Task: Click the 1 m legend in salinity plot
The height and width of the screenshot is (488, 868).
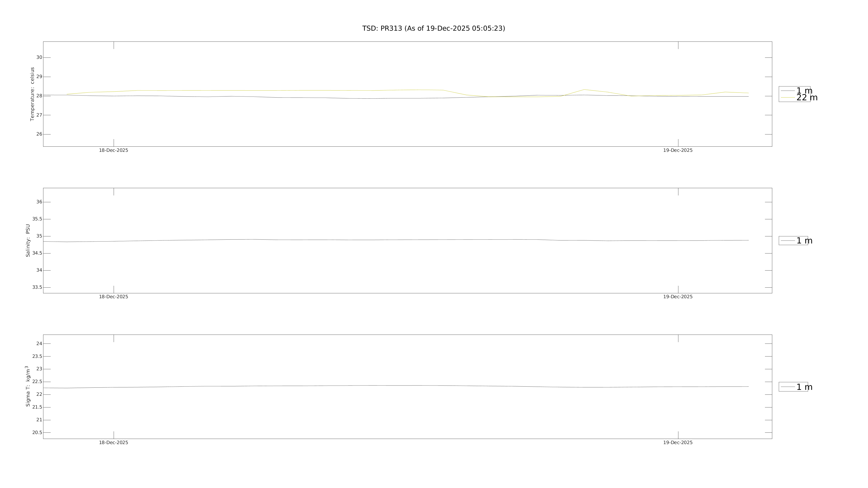Action: (x=804, y=241)
